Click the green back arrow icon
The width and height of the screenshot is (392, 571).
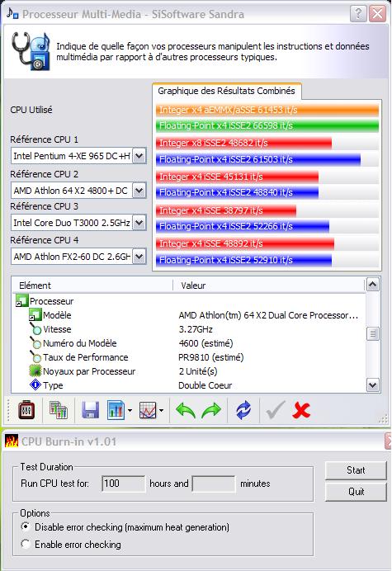[x=186, y=410]
